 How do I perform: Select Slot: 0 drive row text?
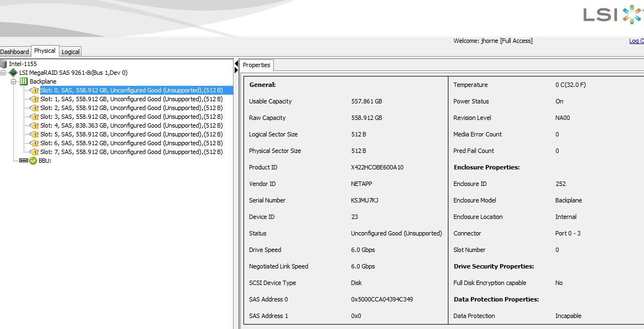tap(132, 90)
